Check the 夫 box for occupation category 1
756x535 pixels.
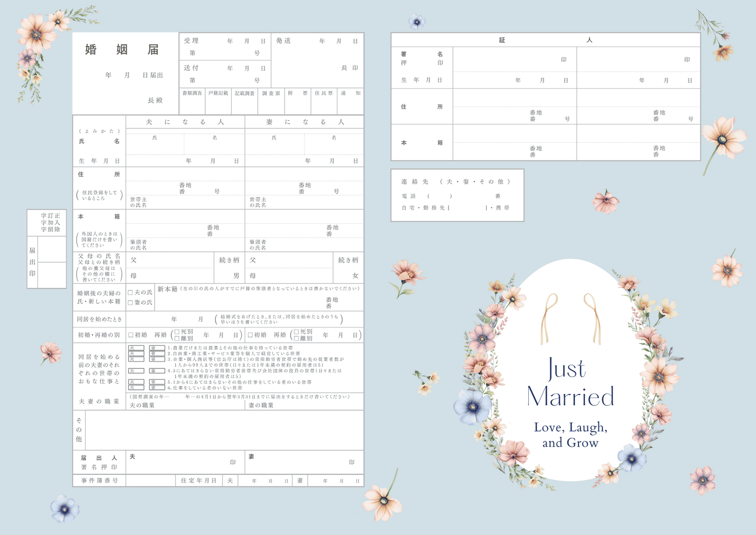(x=136, y=347)
